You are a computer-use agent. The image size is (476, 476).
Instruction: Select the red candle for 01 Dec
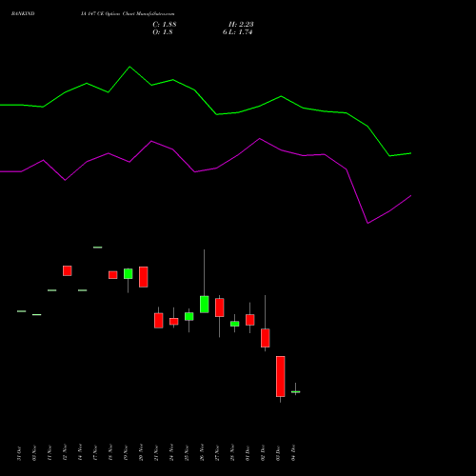click(x=250, y=320)
